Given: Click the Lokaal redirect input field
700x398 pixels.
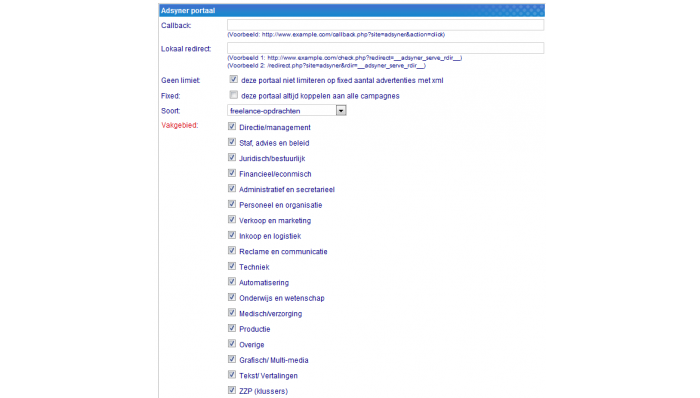Looking at the screenshot, I should (385, 48).
